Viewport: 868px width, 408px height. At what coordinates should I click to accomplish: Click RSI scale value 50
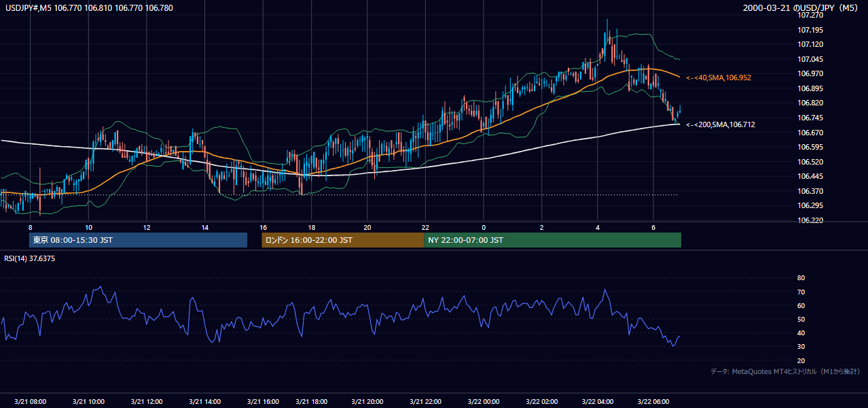point(801,319)
